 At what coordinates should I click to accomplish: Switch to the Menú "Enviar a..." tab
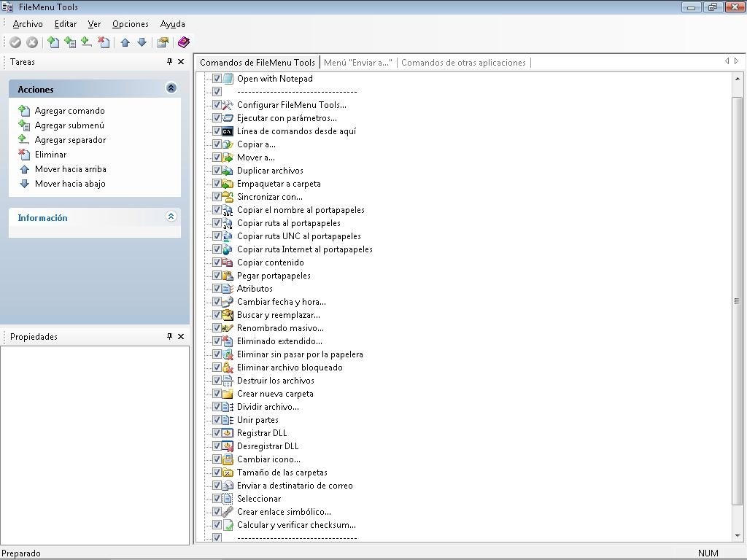357,63
